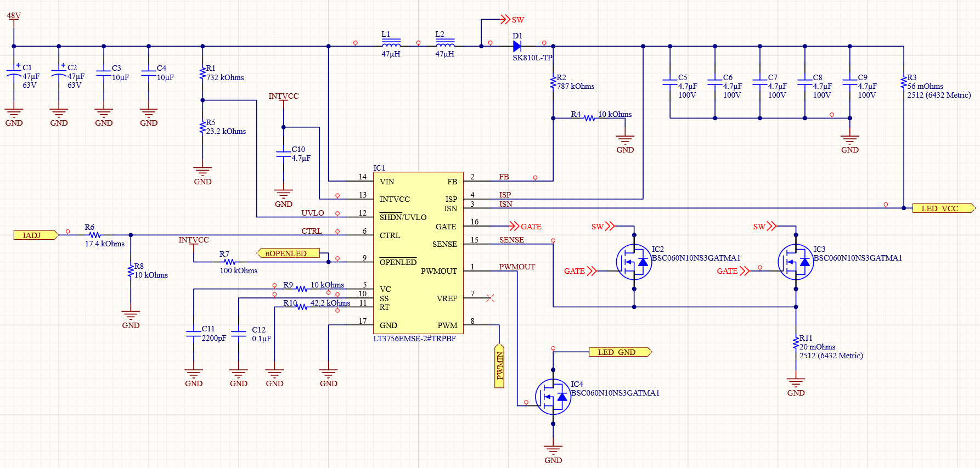Select capacitor C3 symbol
This screenshot has height=468, width=980.
[x=104, y=74]
